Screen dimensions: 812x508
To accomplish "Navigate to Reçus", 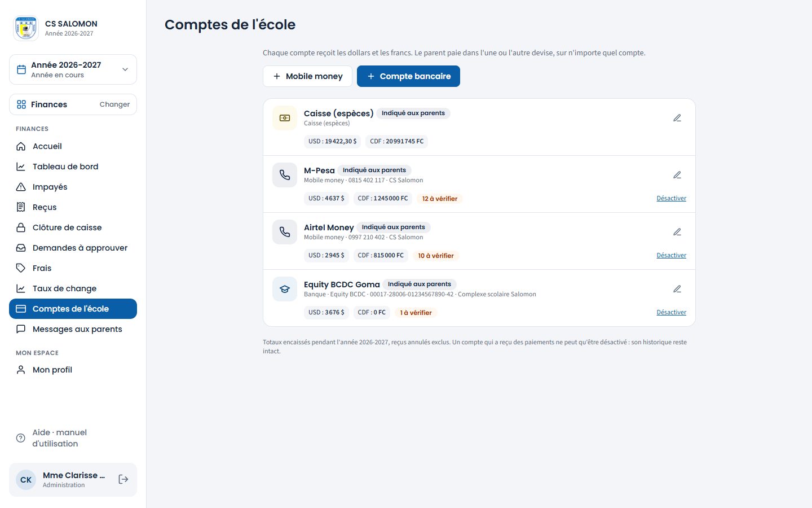I will pyautogui.click(x=73, y=207).
